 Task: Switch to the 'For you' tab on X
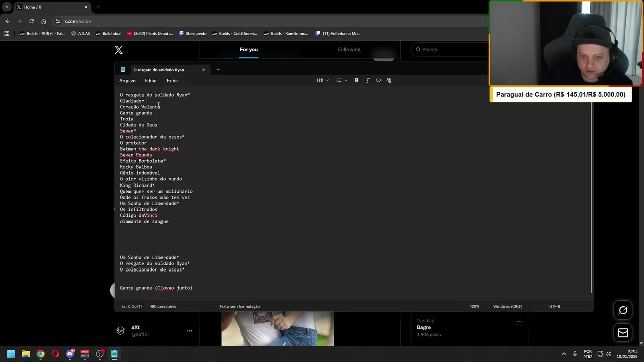(249, 49)
